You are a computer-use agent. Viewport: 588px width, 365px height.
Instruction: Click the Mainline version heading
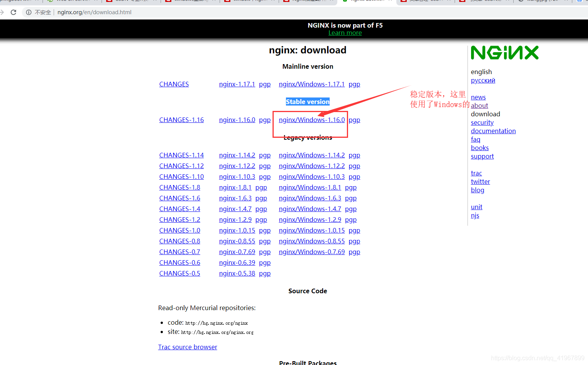(308, 66)
